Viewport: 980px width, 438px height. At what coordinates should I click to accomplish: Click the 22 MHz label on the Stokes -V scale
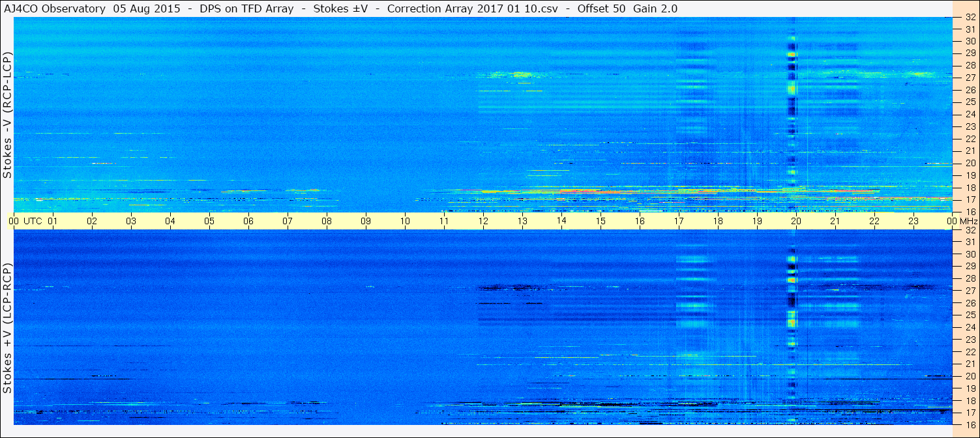[970, 138]
